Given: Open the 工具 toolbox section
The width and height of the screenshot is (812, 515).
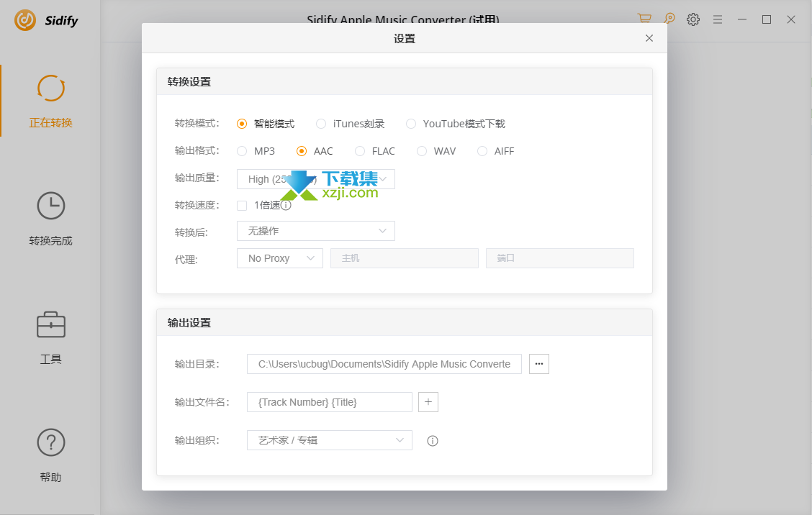Looking at the screenshot, I should pyautogui.click(x=50, y=337).
